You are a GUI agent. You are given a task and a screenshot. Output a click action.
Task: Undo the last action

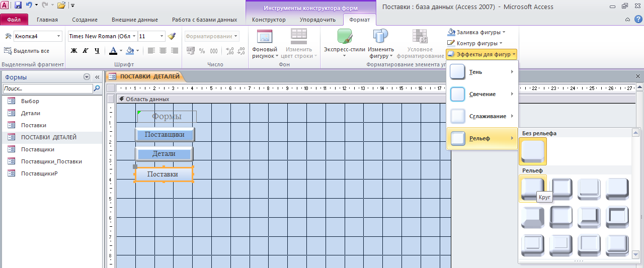(29, 6)
